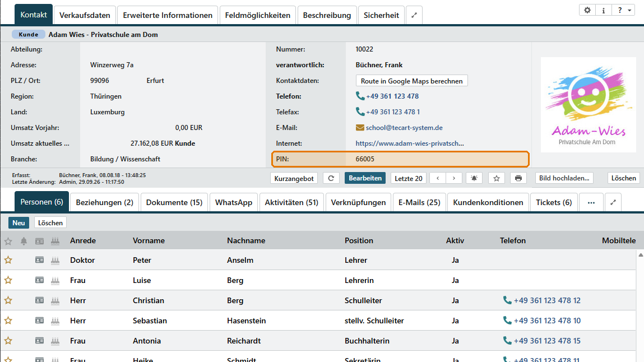This screenshot has width=644, height=362.
Task: Mark contact as favorite with star icon
Action: (497, 178)
